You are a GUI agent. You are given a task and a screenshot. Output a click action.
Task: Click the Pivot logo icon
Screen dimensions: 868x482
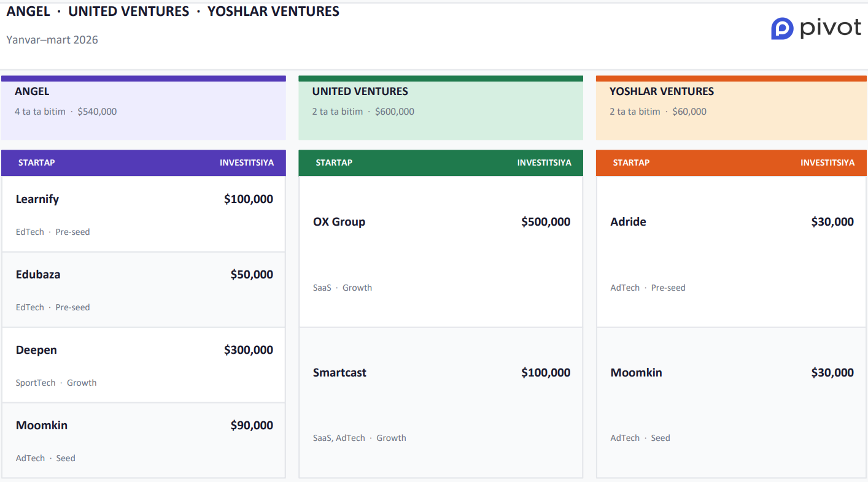click(x=782, y=29)
